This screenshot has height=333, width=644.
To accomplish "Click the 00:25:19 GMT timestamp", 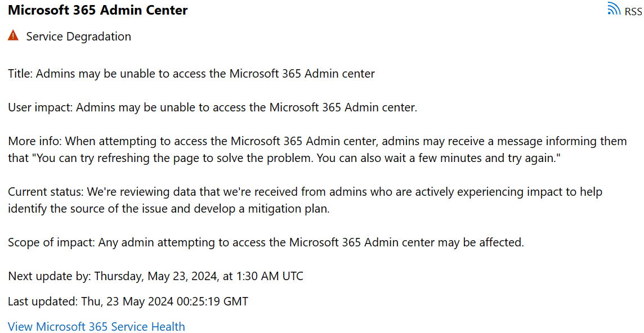I will coord(212,301).
